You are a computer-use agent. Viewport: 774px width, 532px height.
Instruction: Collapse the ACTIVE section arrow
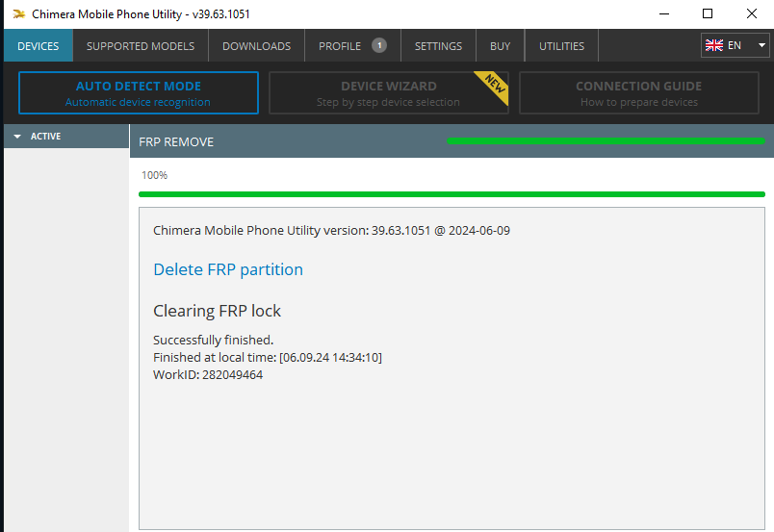click(17, 137)
